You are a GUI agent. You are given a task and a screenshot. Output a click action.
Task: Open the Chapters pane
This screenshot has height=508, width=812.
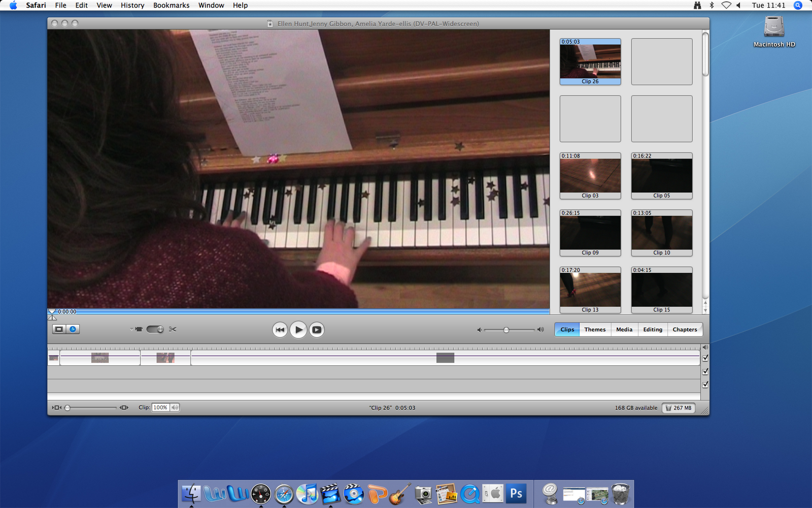point(685,330)
